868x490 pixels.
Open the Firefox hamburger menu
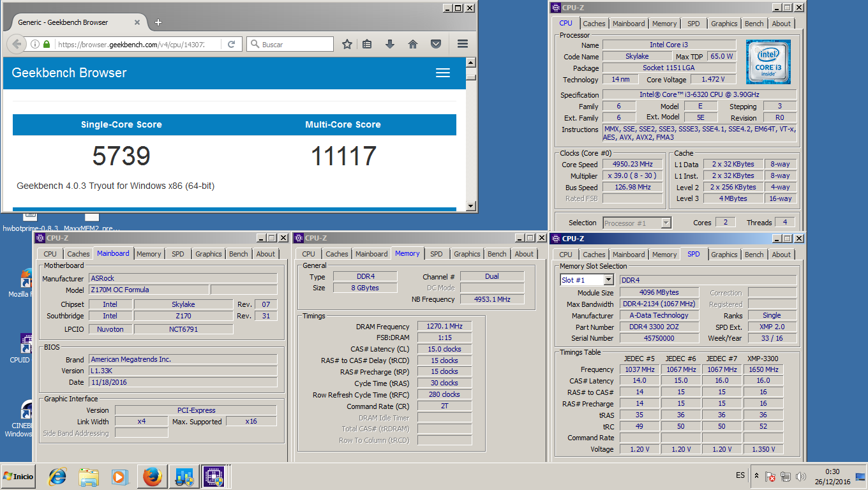[463, 44]
